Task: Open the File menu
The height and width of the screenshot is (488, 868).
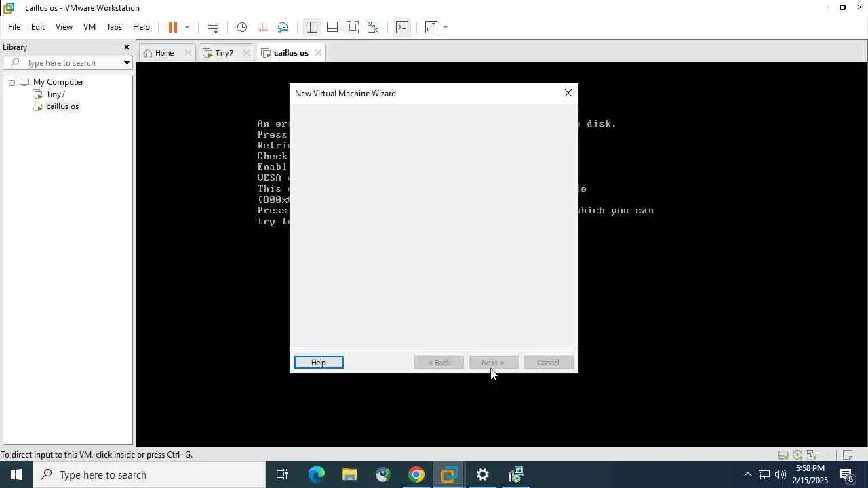Action: 14,27
